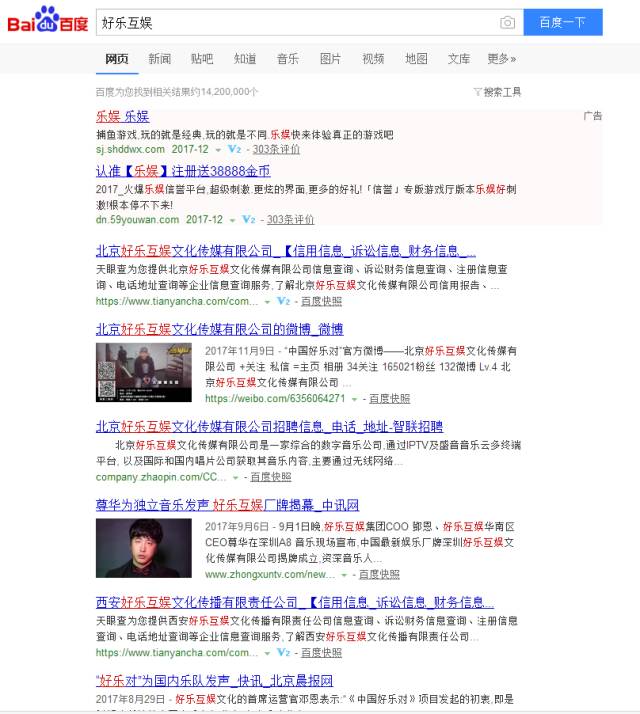Click the 广告 label
Screen dimensions: 640x714
(x=593, y=116)
